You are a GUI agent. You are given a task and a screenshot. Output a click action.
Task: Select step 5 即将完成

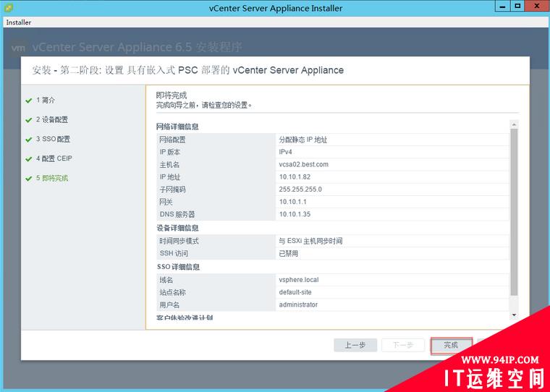(x=52, y=179)
